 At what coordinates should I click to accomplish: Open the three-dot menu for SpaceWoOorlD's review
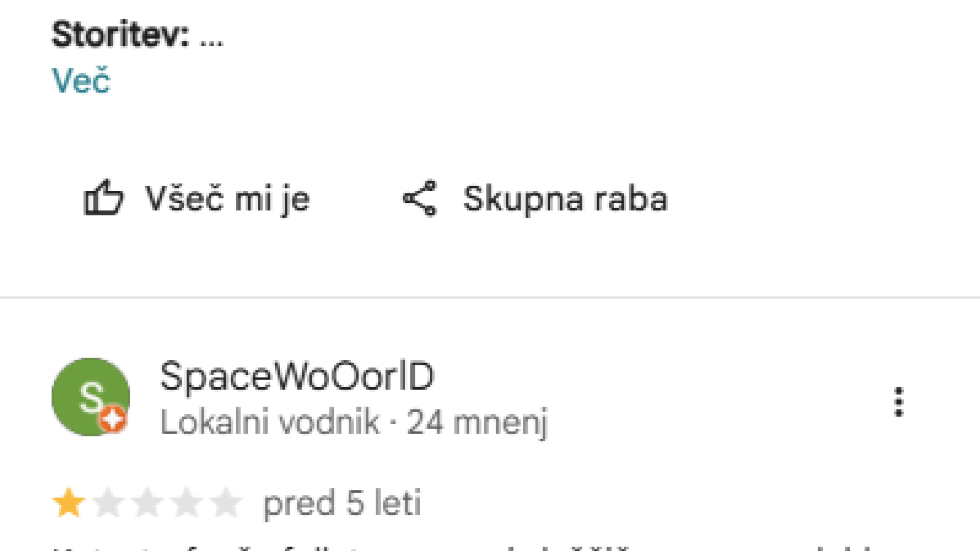pyautogui.click(x=899, y=402)
